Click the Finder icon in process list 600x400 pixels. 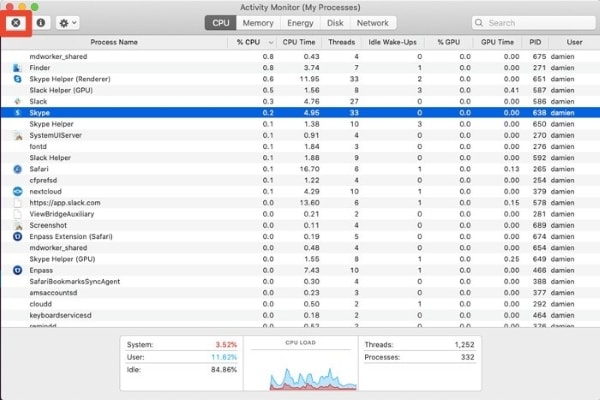(x=17, y=68)
